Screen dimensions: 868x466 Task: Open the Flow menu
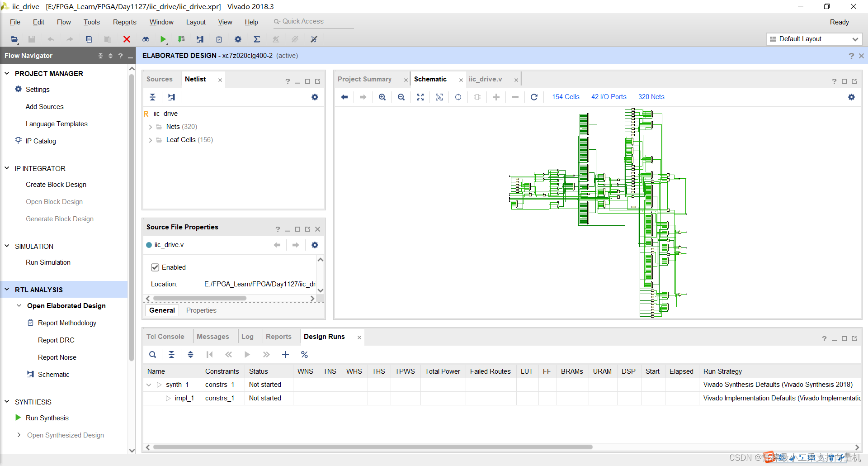[64, 22]
